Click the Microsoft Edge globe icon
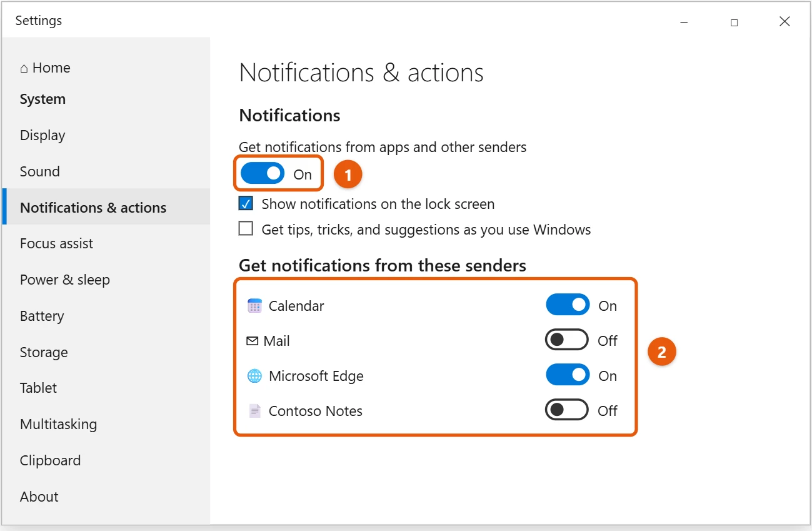This screenshot has width=812, height=531. (x=254, y=376)
